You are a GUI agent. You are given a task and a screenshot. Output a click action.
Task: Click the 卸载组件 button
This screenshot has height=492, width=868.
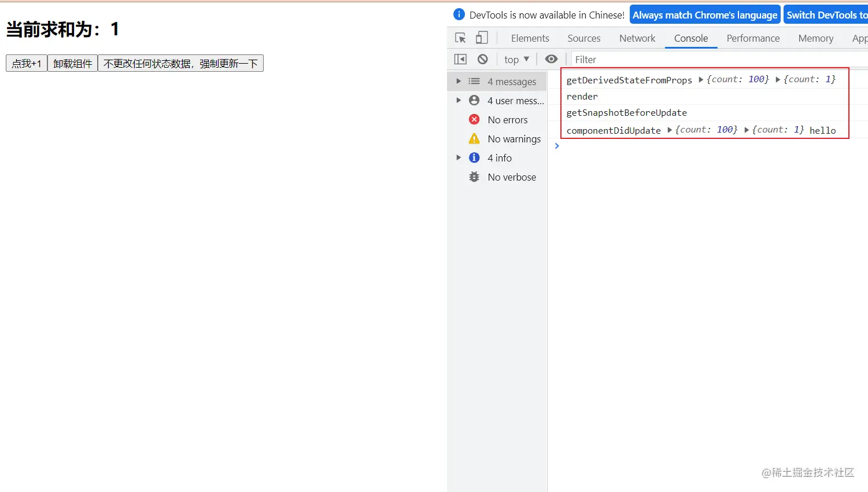[x=72, y=63]
